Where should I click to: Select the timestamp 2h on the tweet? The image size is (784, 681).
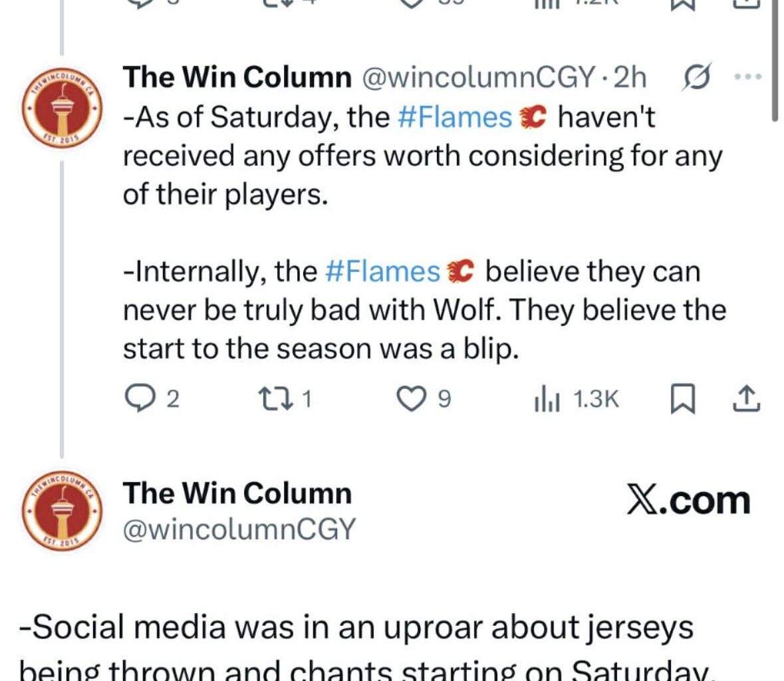tap(630, 76)
